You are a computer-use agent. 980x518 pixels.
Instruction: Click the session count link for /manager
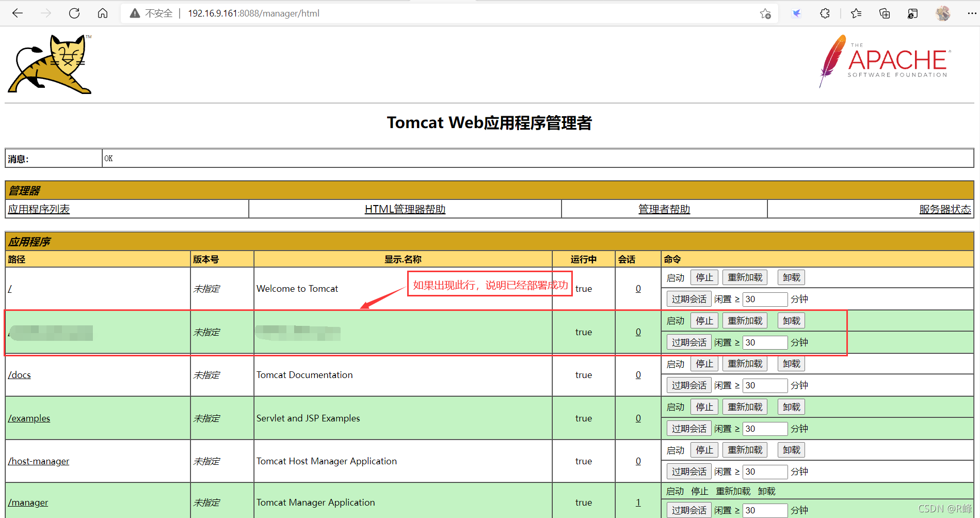pyautogui.click(x=638, y=502)
